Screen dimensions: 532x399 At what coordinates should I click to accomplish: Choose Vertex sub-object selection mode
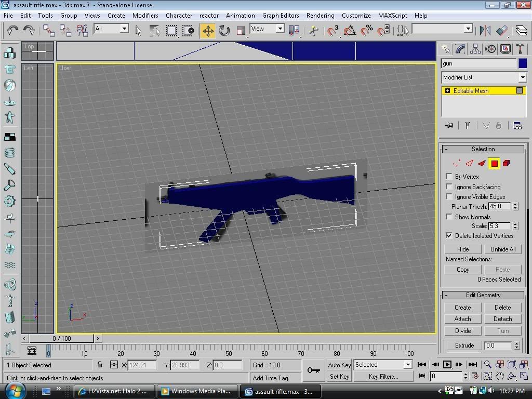(456, 164)
